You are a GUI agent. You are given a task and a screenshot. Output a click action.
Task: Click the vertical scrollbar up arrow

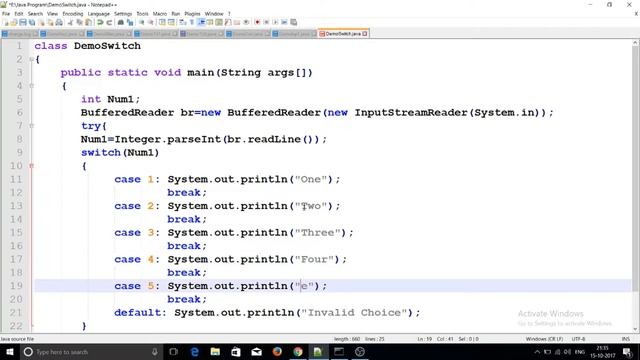pyautogui.click(x=636, y=42)
